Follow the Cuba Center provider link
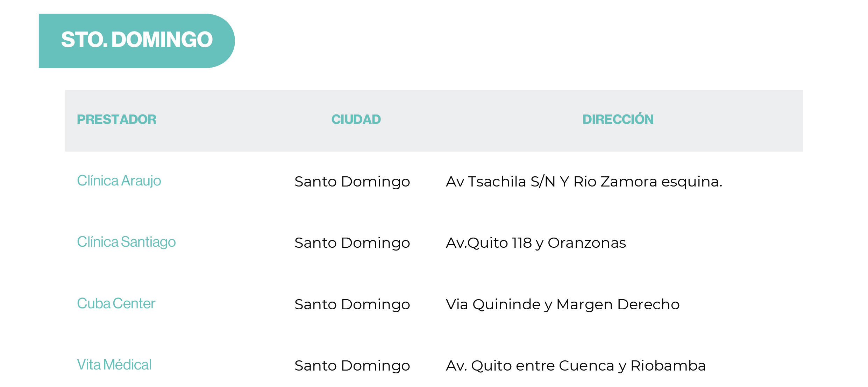This screenshot has height=387, width=868. pos(116,304)
